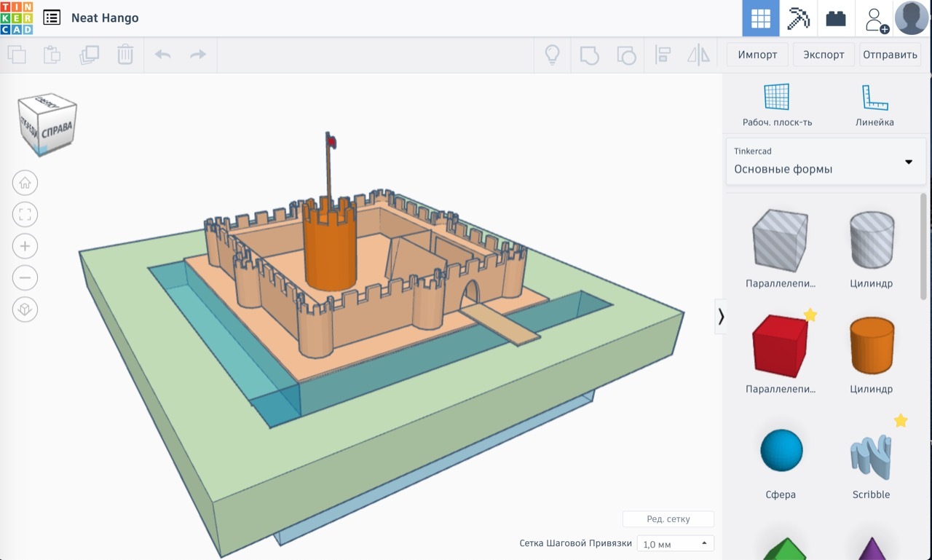Select the flag on top of the tower
The image size is (932, 560).
(x=330, y=141)
